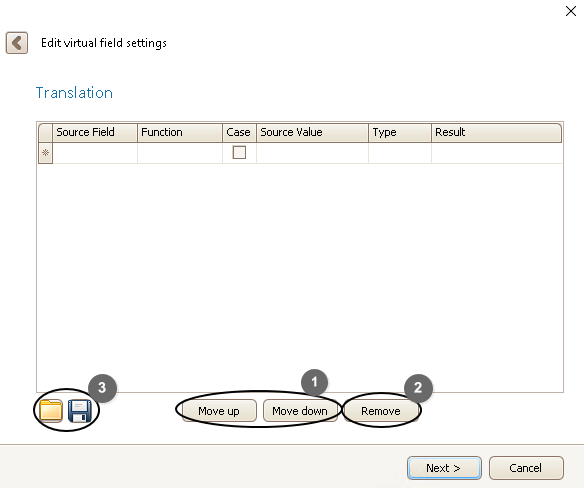Click the Source Value cell in new row

(x=312, y=153)
